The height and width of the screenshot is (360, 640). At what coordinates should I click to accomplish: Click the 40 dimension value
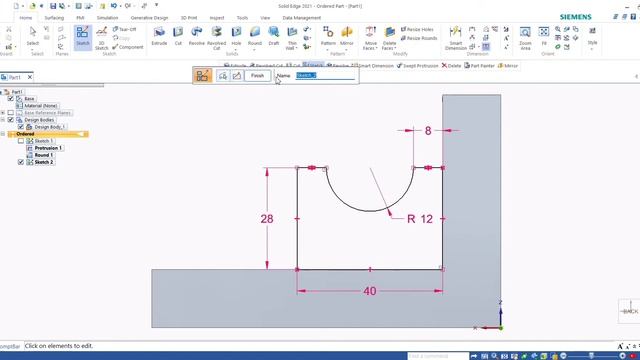click(370, 291)
